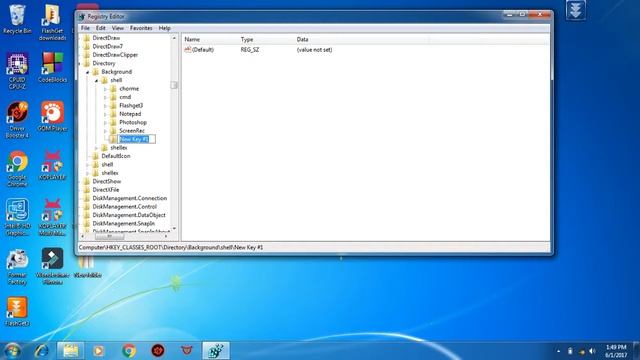Click the "(value not set)" data cell
Image resolution: width=640 pixels, height=360 pixels.
click(x=314, y=50)
